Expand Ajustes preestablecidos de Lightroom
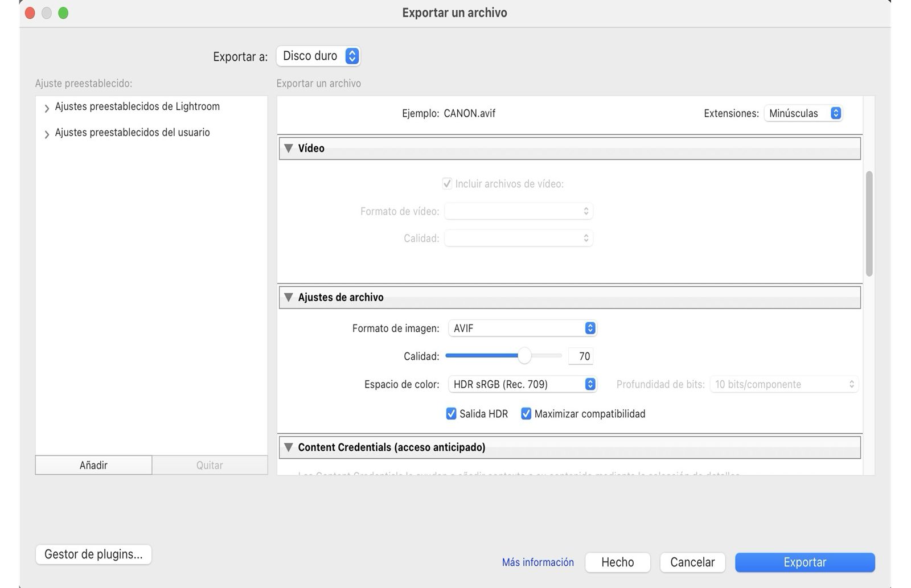 47,108
